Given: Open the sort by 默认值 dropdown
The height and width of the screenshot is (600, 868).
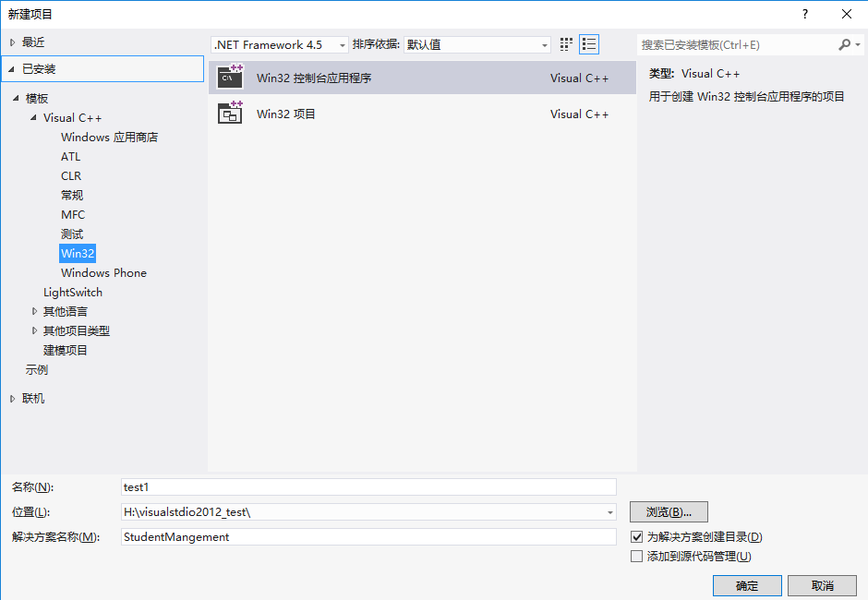Looking at the screenshot, I should click(x=477, y=45).
